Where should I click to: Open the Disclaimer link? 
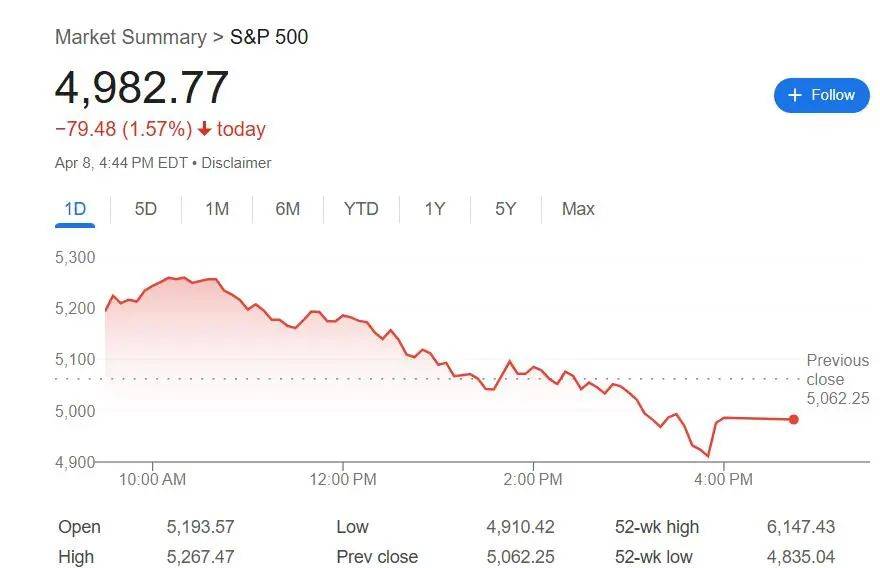[x=236, y=162]
